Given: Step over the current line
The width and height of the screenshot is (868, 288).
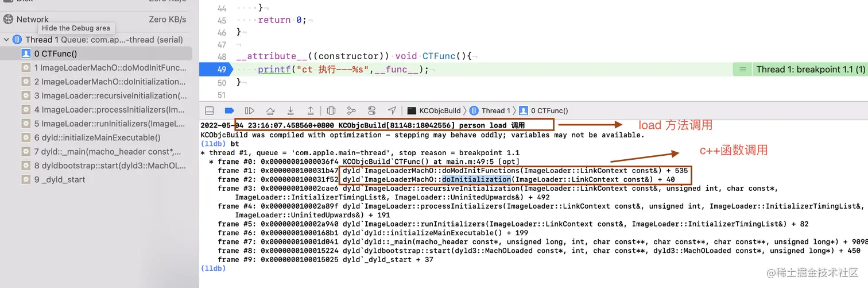Looking at the screenshot, I should pyautogui.click(x=270, y=110).
